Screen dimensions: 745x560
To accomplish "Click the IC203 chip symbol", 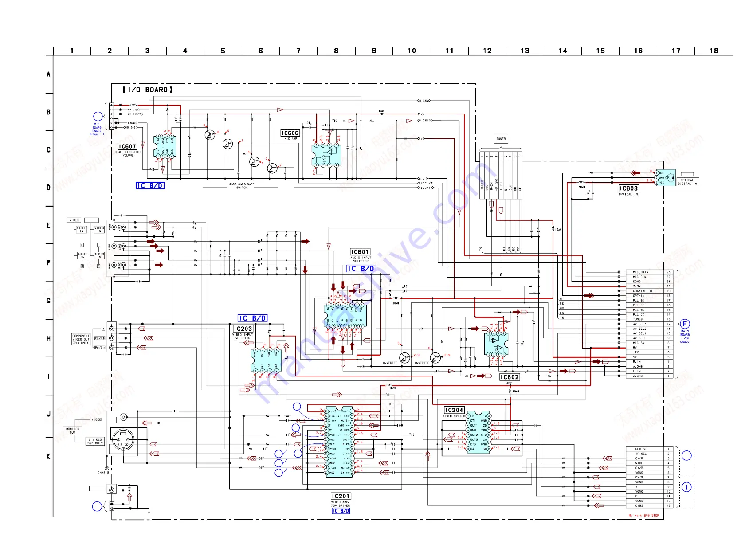I will point(266,360).
